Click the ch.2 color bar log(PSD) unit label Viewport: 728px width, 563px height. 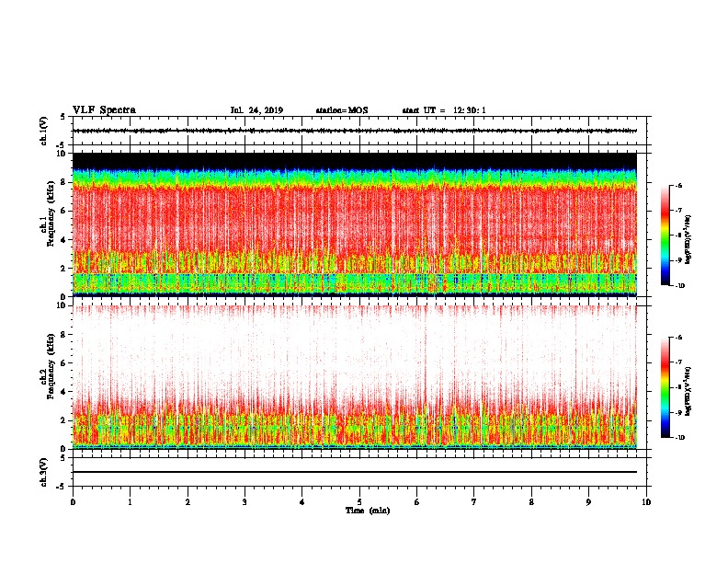(688, 391)
